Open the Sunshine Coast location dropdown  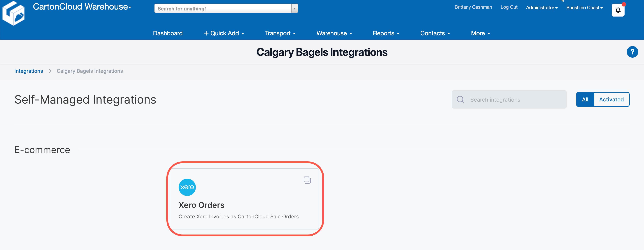coord(584,8)
